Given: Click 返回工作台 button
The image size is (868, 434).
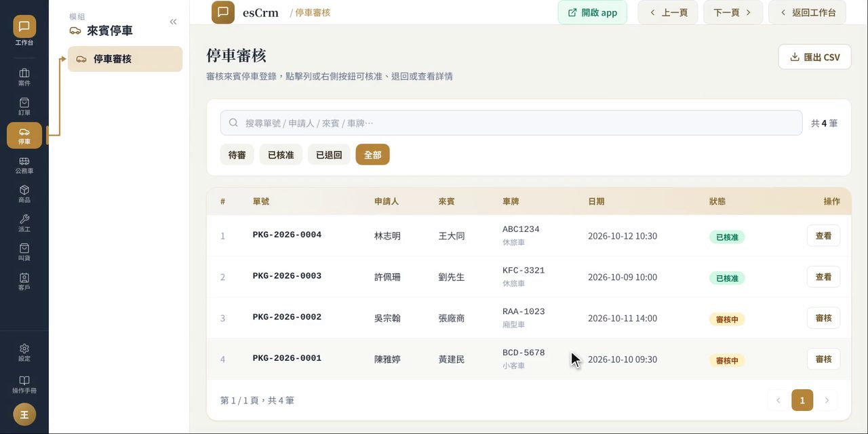Looking at the screenshot, I should pyautogui.click(x=807, y=12).
